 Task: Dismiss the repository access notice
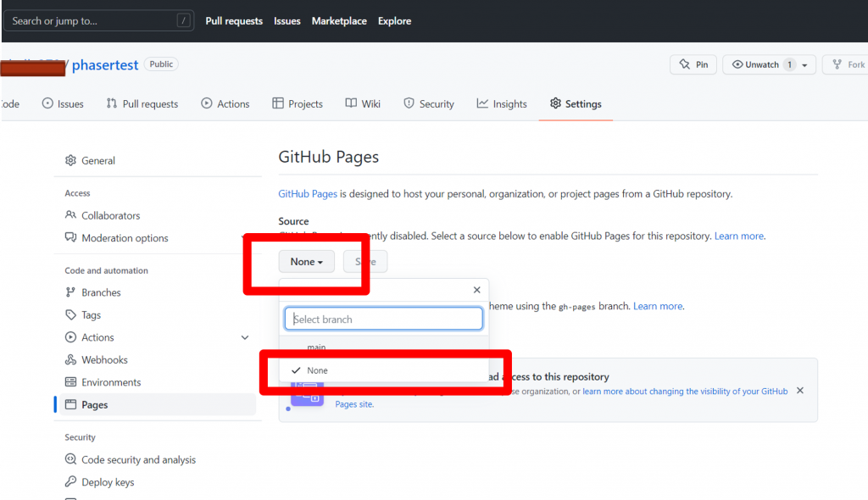[800, 391]
